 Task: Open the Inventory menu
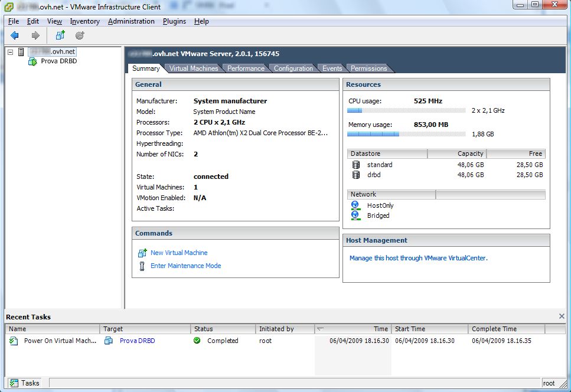[85, 21]
